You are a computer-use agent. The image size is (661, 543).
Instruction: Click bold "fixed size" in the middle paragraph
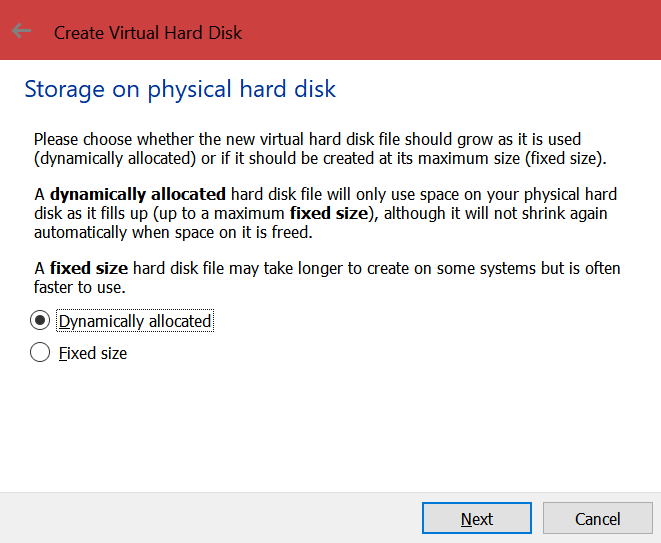click(326, 213)
